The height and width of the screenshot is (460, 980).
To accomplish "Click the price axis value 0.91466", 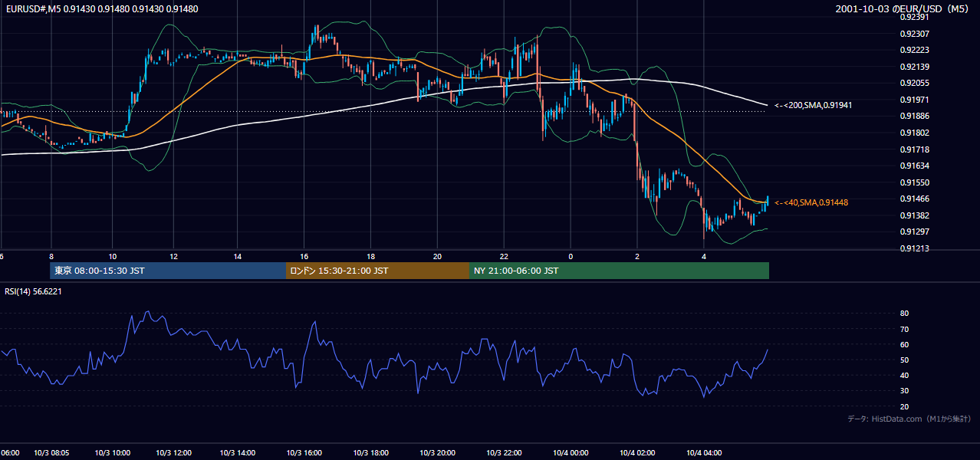I will 915,199.
